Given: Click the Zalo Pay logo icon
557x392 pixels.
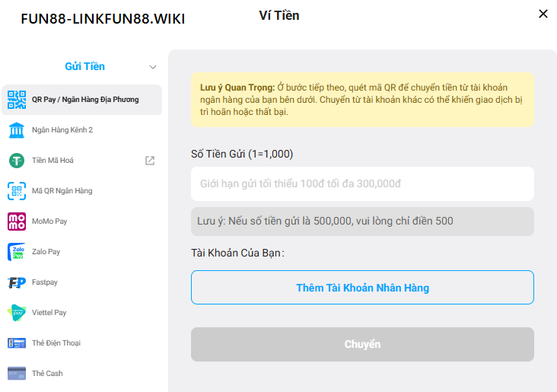Looking at the screenshot, I should click(x=17, y=252).
